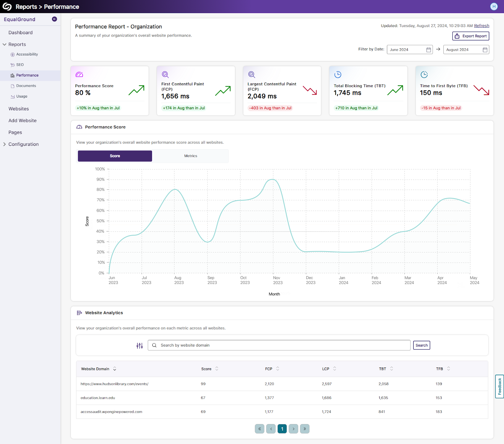Switch to the Metrics tab
The height and width of the screenshot is (444, 504).
[x=190, y=156]
